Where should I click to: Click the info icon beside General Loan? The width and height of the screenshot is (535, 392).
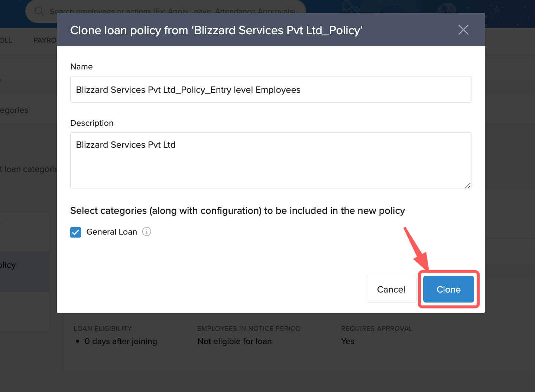coord(147,232)
